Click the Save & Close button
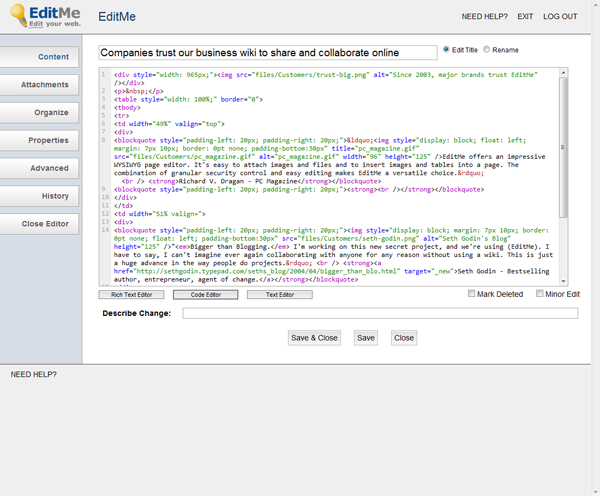 coord(314,338)
